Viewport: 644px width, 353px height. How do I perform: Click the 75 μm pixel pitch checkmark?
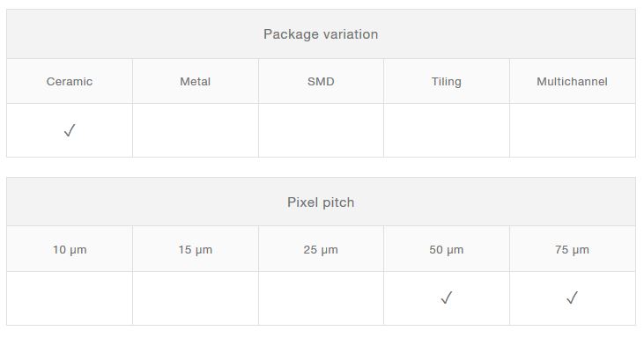click(x=572, y=298)
